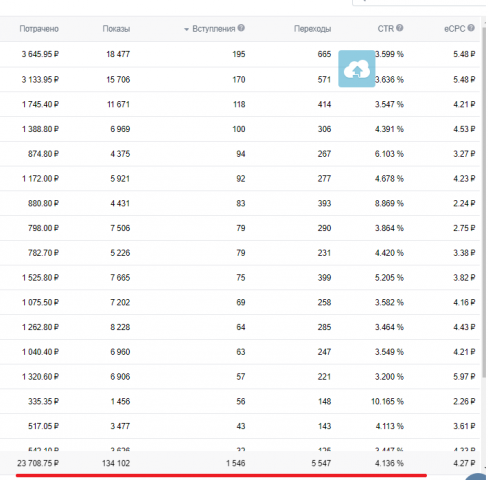Click joins value 170

(239, 80)
